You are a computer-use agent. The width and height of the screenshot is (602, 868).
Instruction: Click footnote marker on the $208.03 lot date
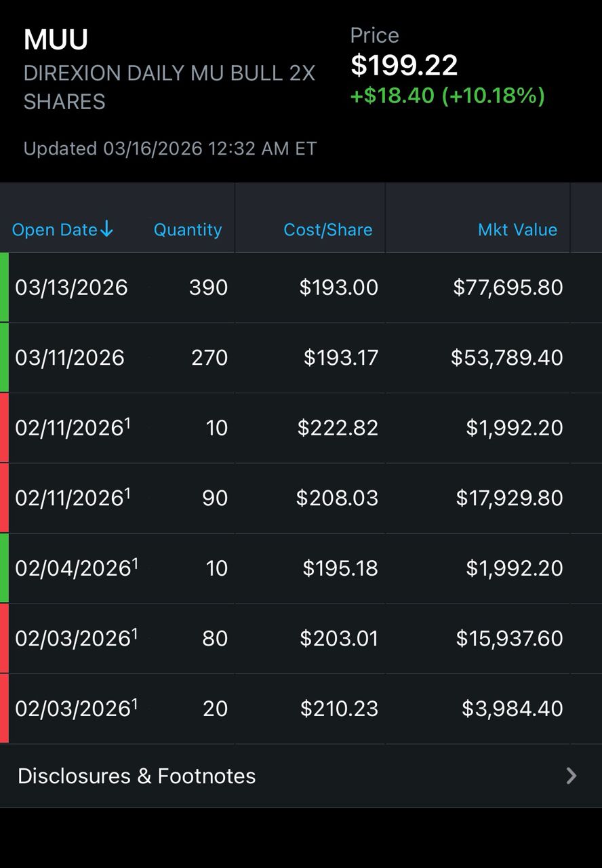coord(128,492)
